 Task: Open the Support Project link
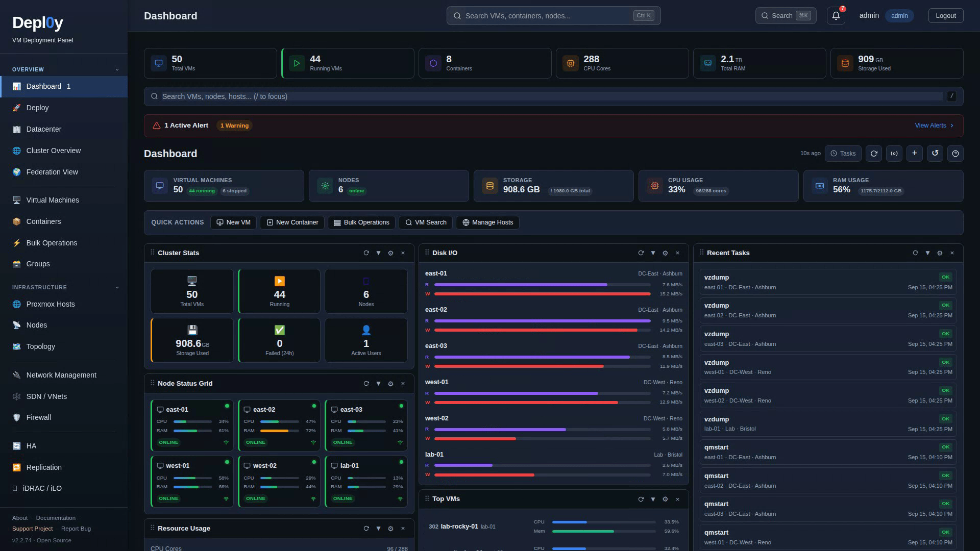[33, 529]
